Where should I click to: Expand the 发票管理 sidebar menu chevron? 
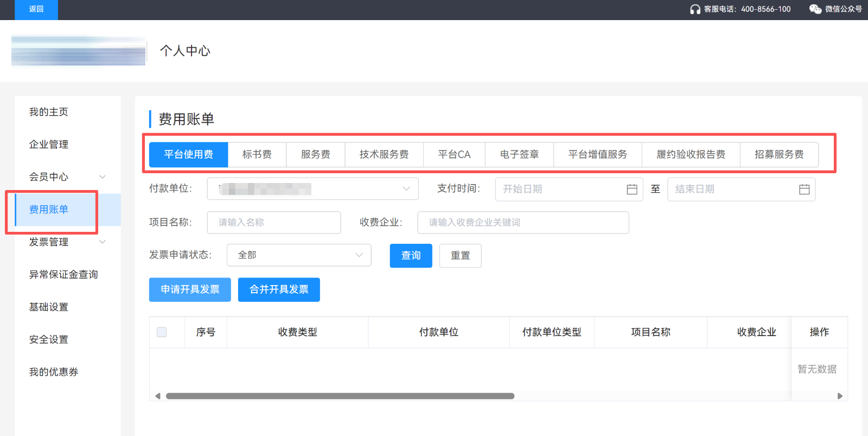[x=103, y=242]
